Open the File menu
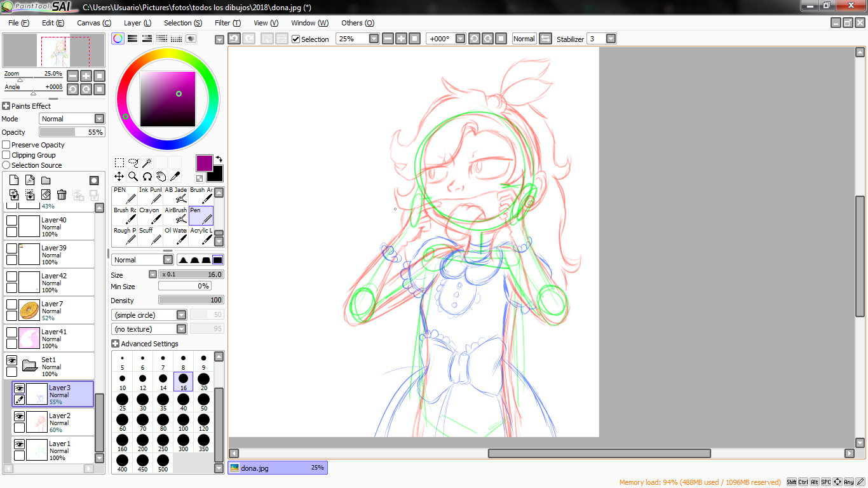 click(x=18, y=23)
